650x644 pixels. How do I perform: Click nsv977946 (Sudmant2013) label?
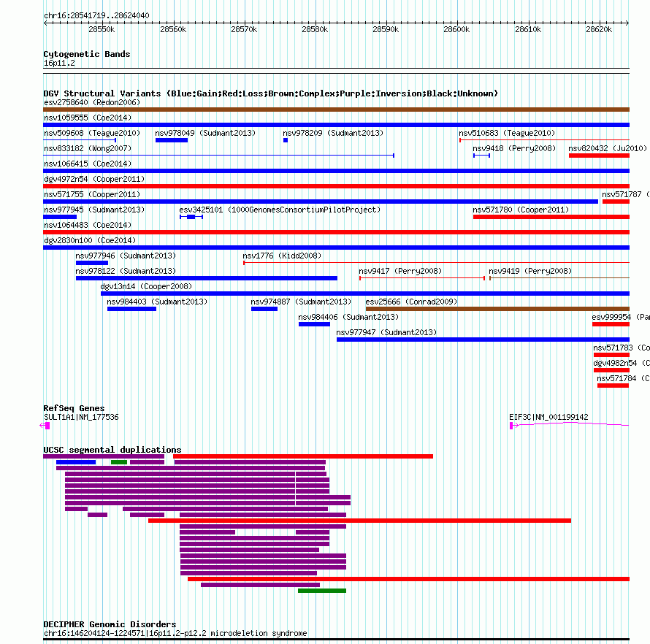(x=126, y=256)
